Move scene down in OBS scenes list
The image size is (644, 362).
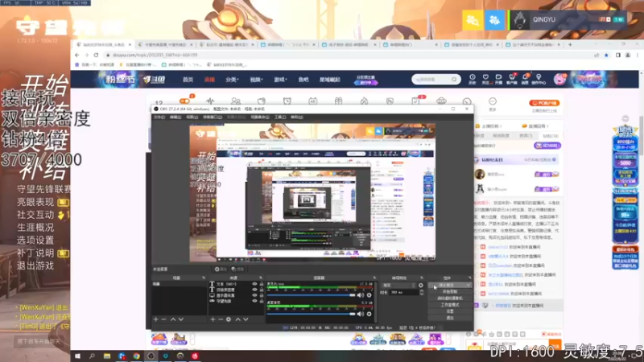click(x=180, y=319)
